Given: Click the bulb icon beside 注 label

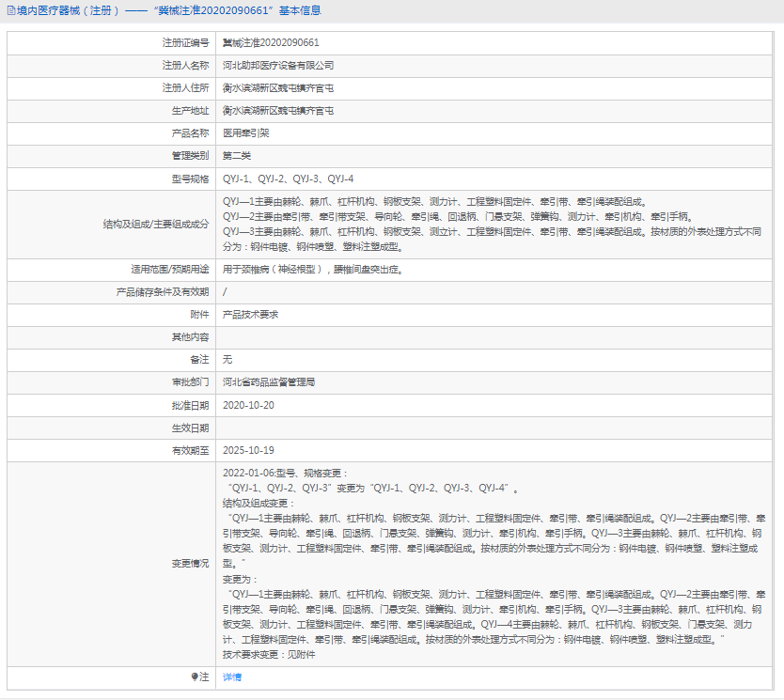Looking at the screenshot, I should (x=195, y=677).
